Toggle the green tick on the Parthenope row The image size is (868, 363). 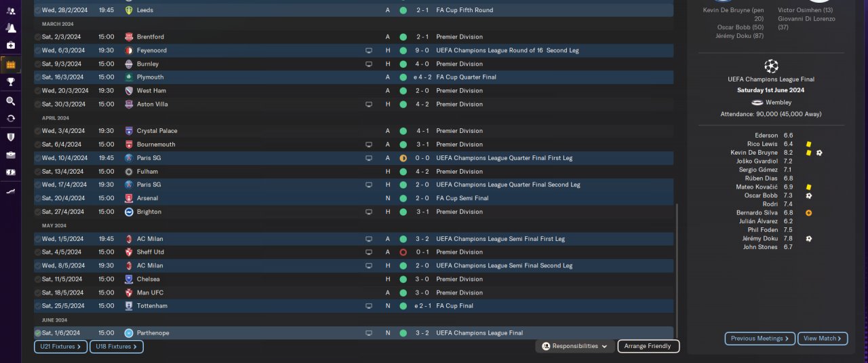coord(38,333)
